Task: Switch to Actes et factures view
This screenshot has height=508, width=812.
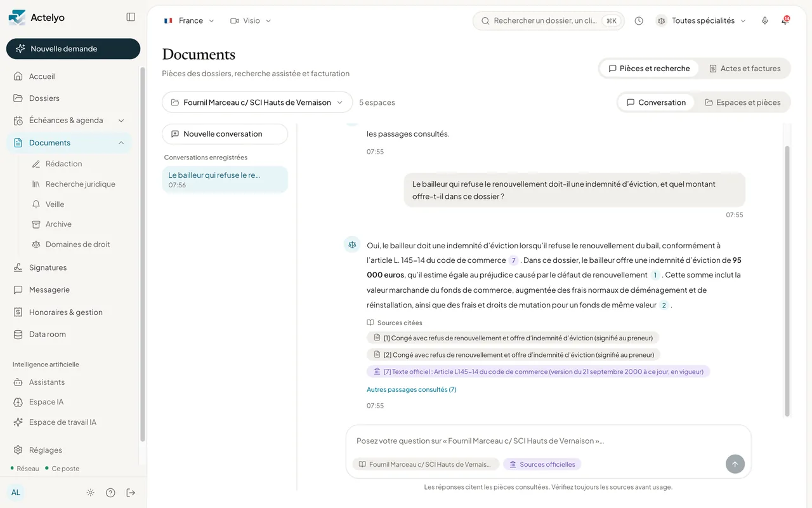Action: 745,69
